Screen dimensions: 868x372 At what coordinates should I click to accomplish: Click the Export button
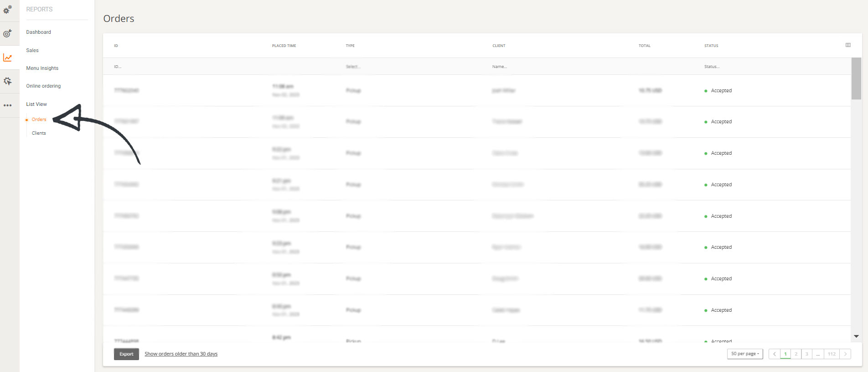coord(126,354)
